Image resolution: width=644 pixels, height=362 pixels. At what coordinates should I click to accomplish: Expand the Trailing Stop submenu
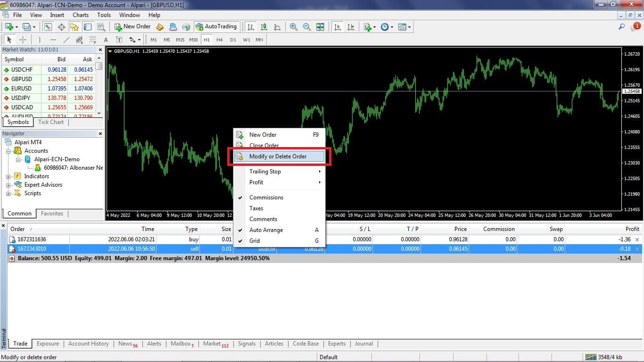tap(280, 172)
